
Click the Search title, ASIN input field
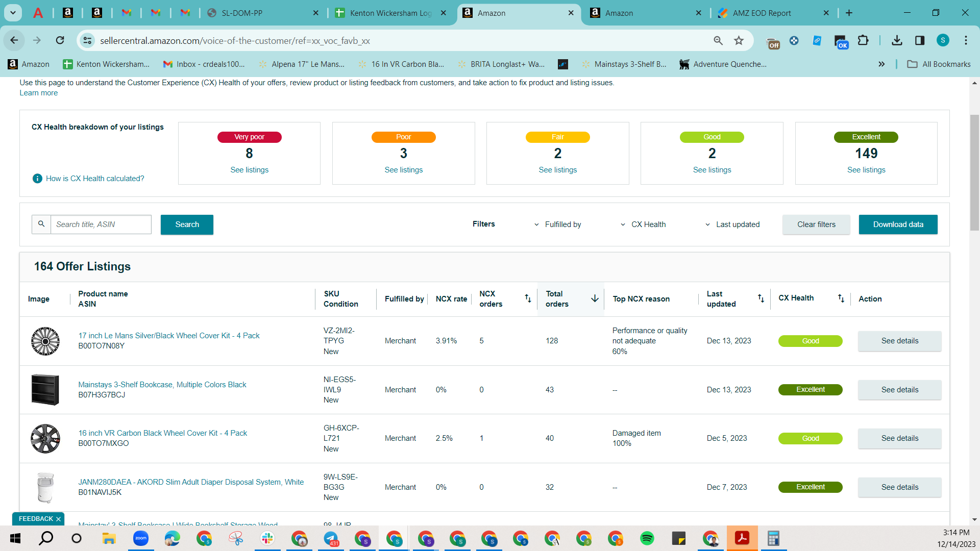click(x=101, y=224)
